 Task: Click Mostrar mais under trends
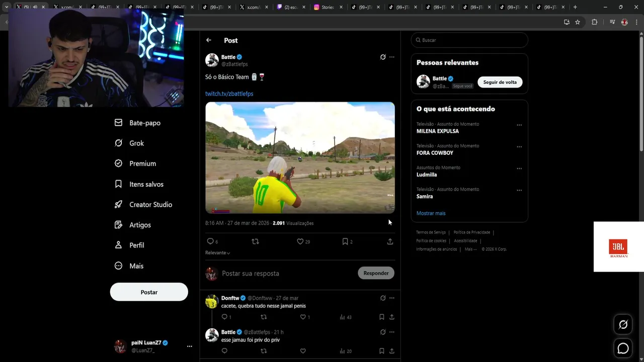point(431,213)
